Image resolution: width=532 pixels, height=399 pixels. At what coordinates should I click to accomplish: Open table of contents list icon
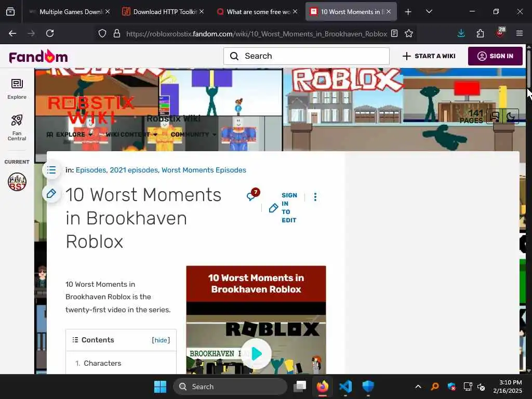[51, 170]
